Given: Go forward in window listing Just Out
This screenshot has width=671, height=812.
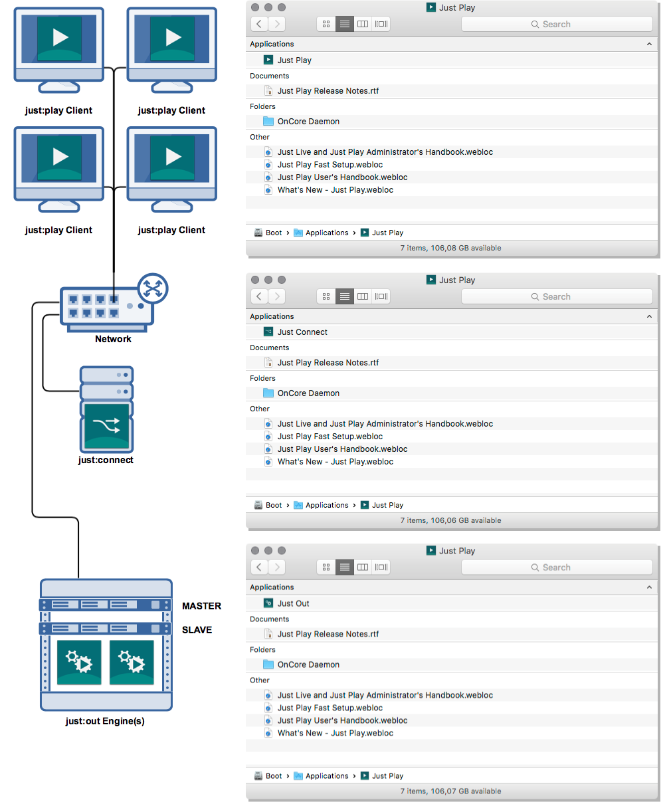Looking at the screenshot, I should (x=277, y=567).
